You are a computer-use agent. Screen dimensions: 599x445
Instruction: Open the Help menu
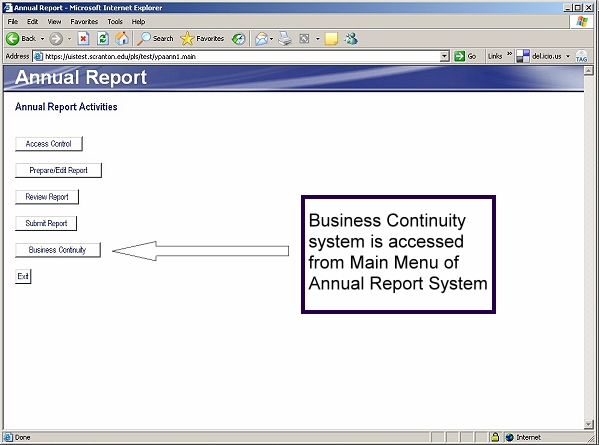click(x=138, y=22)
